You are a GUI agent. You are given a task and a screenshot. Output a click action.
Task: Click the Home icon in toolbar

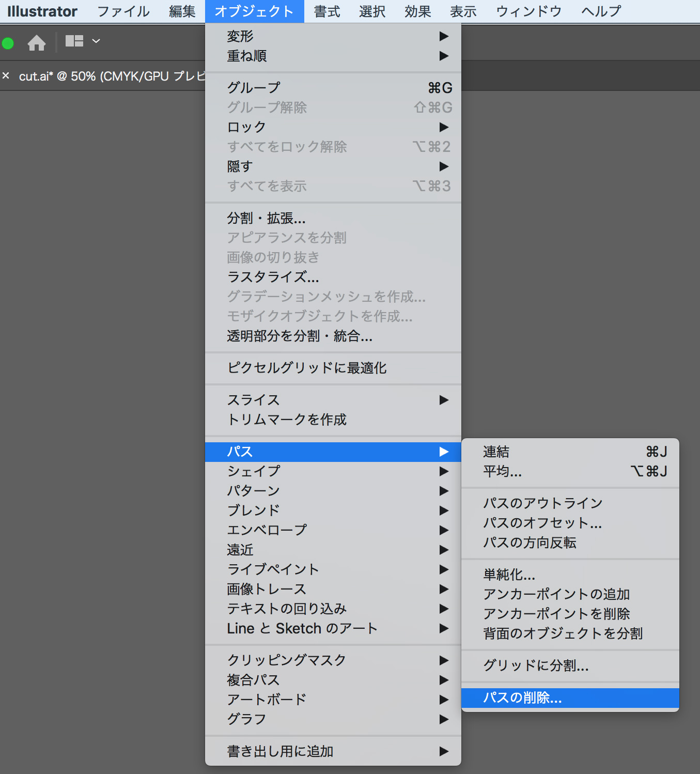[x=37, y=42]
